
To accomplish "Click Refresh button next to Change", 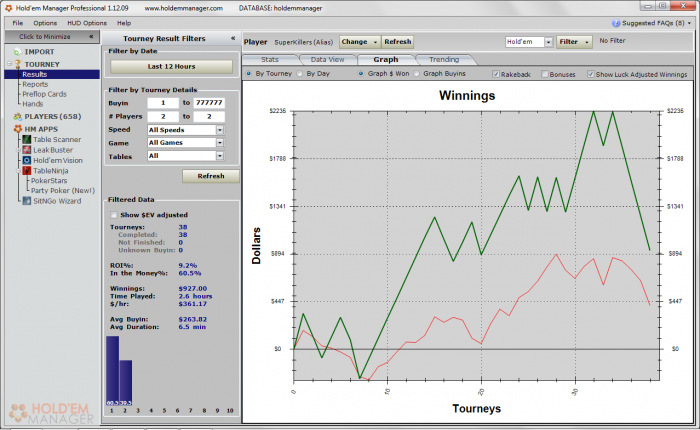I will (397, 42).
